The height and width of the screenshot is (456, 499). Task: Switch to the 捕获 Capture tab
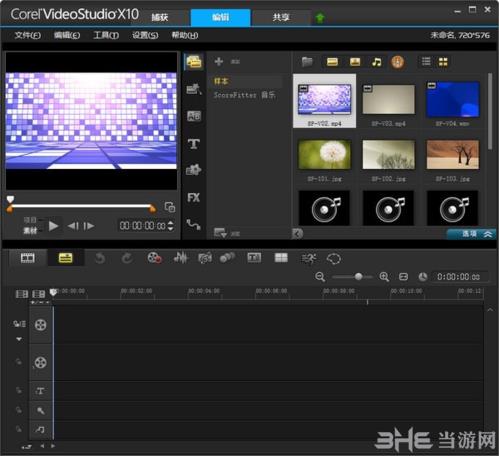160,17
